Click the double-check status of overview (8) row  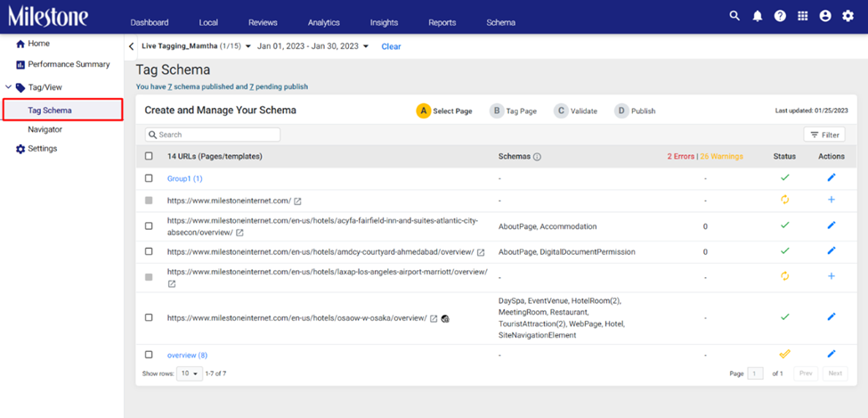[784, 354]
